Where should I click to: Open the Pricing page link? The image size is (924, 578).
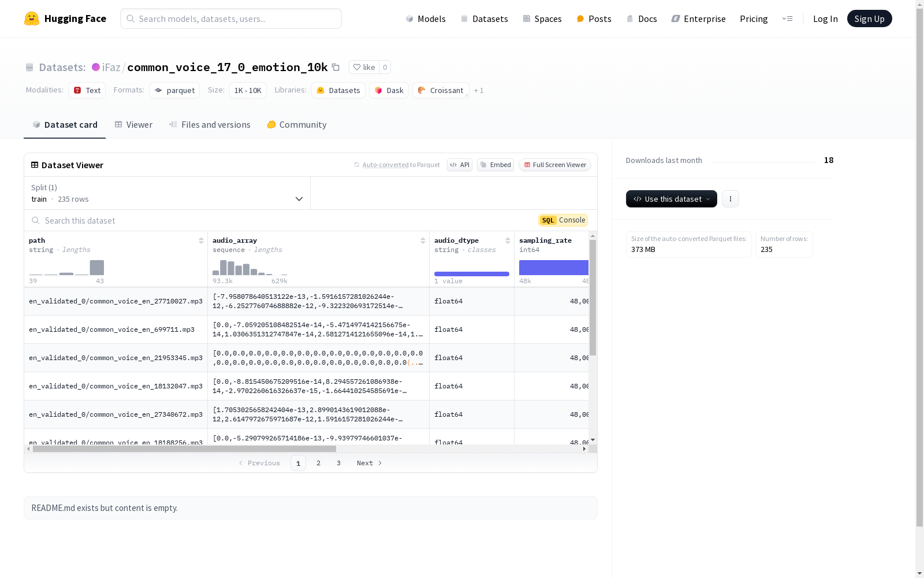(x=754, y=18)
